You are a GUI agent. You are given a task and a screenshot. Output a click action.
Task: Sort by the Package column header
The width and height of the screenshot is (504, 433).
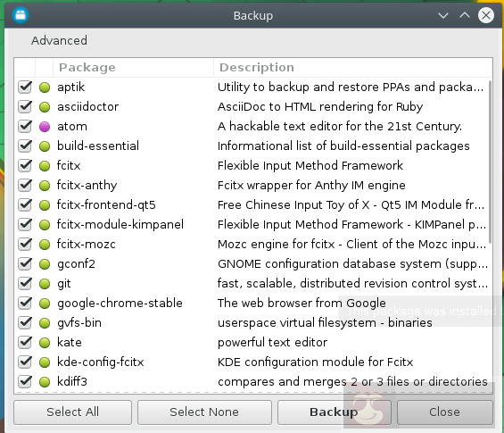coord(133,68)
